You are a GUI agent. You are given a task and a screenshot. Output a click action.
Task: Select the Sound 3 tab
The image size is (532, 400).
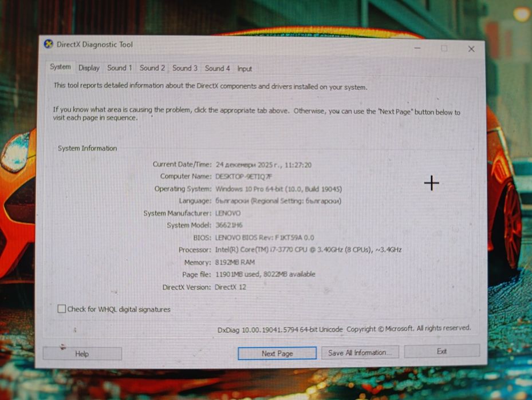point(184,68)
